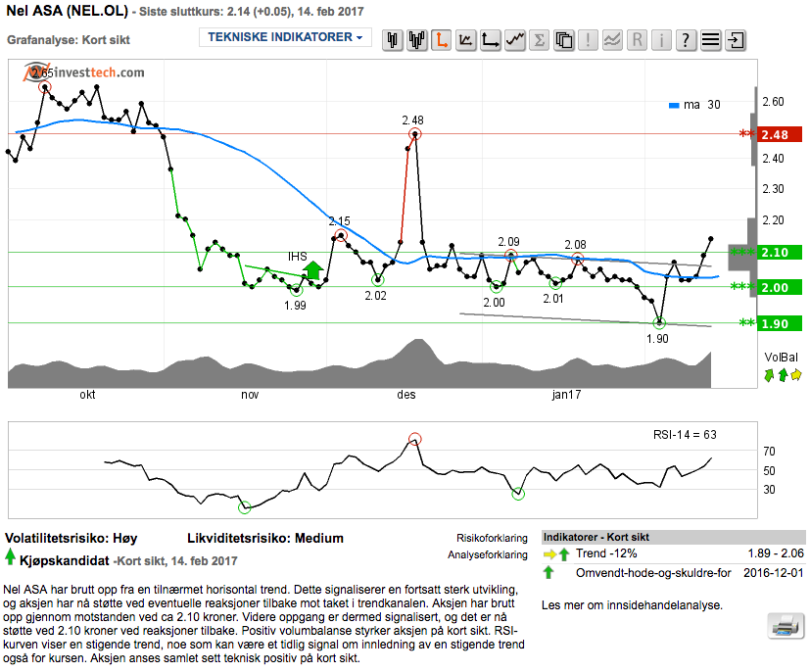Click 'Les mer om innsidehandelanalyse'

[x=632, y=605]
